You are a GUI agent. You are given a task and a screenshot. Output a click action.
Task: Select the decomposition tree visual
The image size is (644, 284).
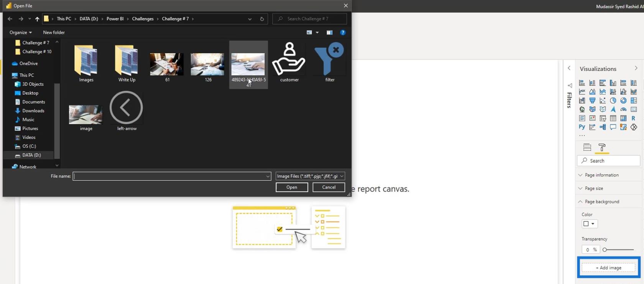point(603,127)
